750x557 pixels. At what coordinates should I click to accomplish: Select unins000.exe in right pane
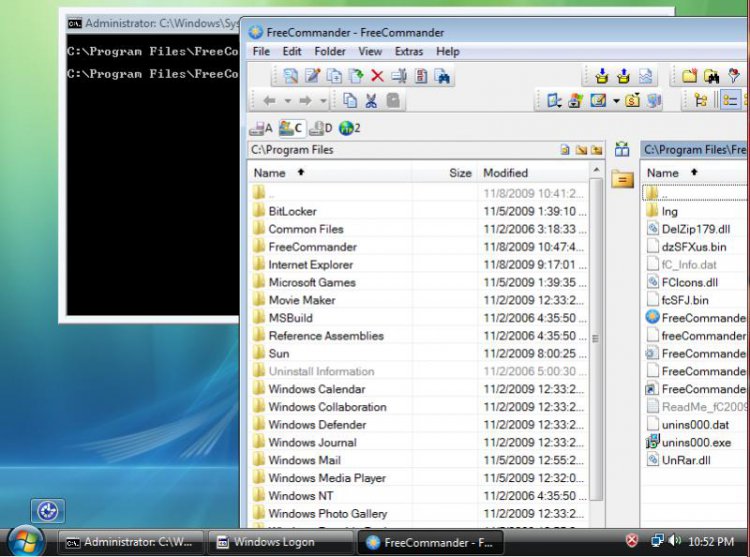tap(696, 442)
